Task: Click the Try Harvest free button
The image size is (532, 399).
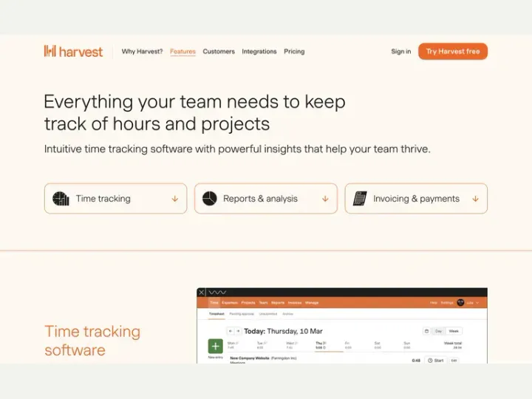Action: pyautogui.click(x=453, y=51)
